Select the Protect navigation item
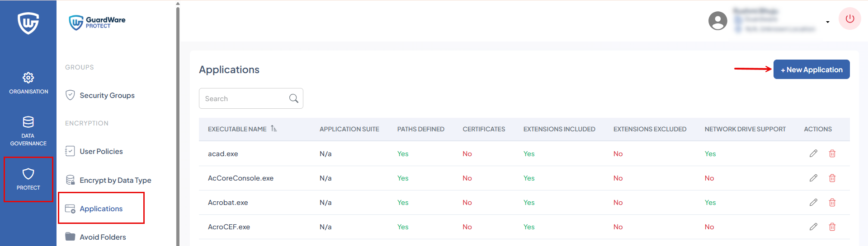The image size is (868, 246). tap(28, 179)
